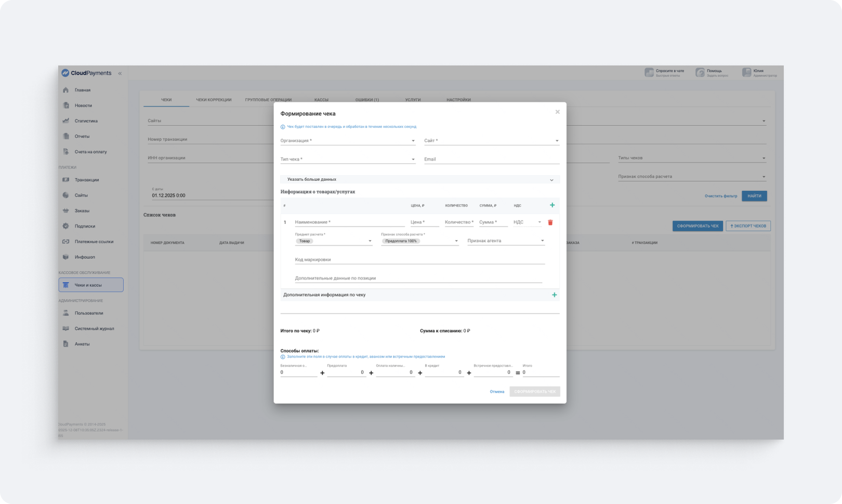This screenshot has height=504, width=842.
Task: Expand the Сайт dropdown in dialog
Action: [x=491, y=141]
